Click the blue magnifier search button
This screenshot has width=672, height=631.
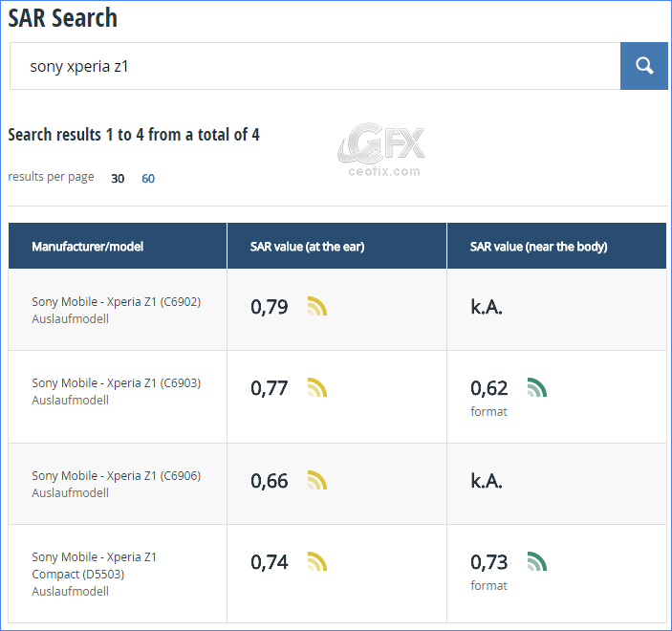coord(643,66)
